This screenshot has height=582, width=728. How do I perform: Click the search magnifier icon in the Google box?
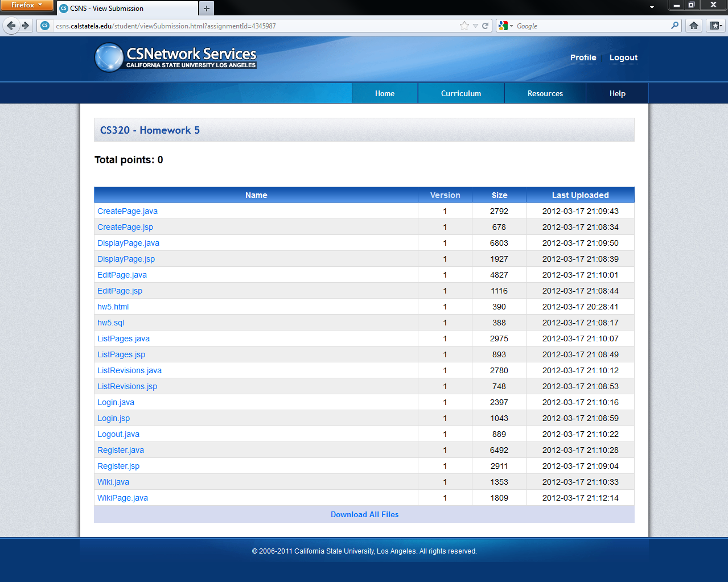(x=674, y=26)
